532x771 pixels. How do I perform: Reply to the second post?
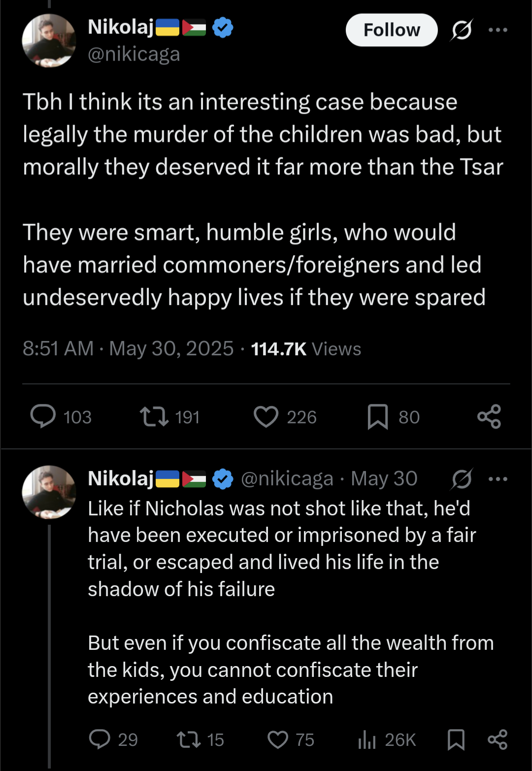(100, 739)
